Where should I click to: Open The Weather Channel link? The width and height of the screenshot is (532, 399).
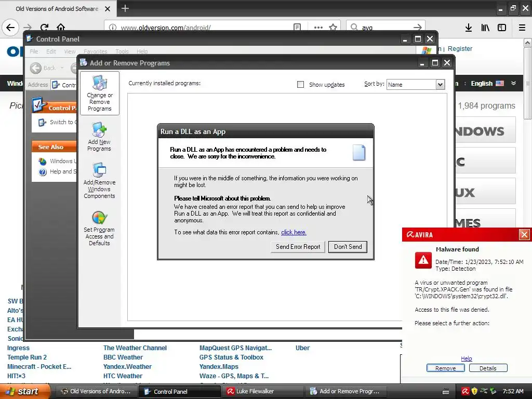(x=135, y=348)
